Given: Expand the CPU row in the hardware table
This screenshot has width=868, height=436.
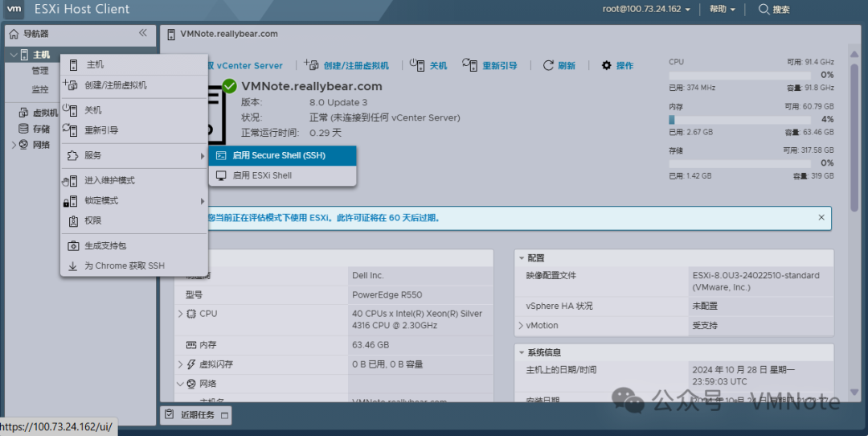Looking at the screenshot, I should 181,314.
